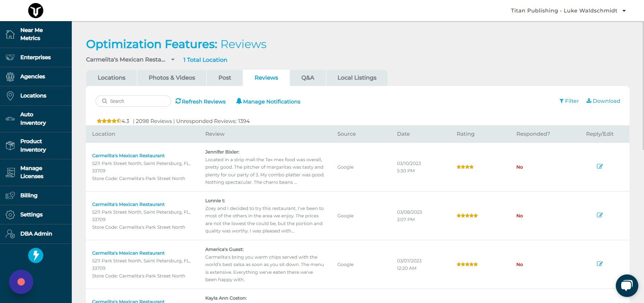This screenshot has height=303, width=644.
Task: Click the Manage Licenses icon
Action: click(10, 172)
